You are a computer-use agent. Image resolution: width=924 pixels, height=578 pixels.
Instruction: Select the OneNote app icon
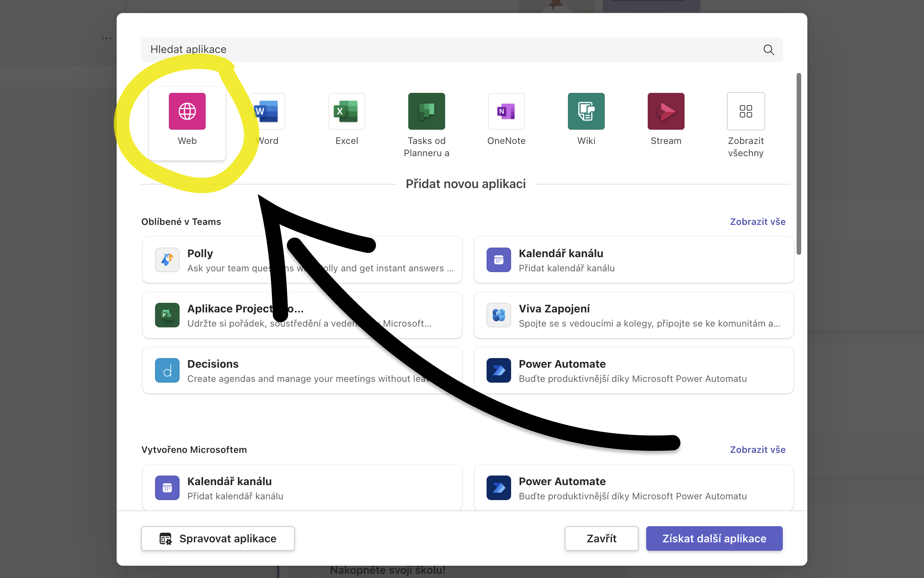(506, 111)
